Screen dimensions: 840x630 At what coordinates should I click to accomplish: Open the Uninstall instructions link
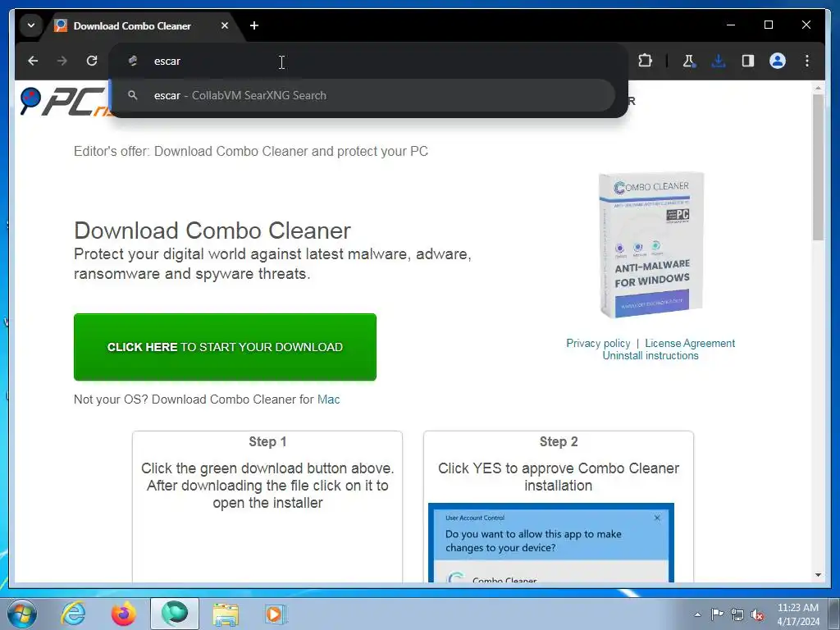651,356
